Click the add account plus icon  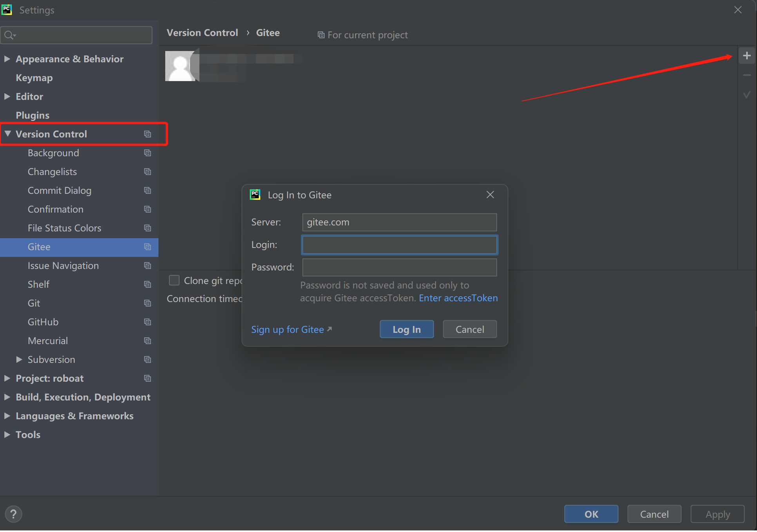746,56
